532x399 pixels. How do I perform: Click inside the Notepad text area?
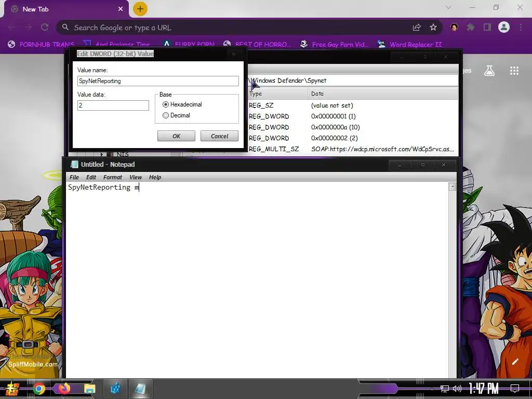(257, 280)
